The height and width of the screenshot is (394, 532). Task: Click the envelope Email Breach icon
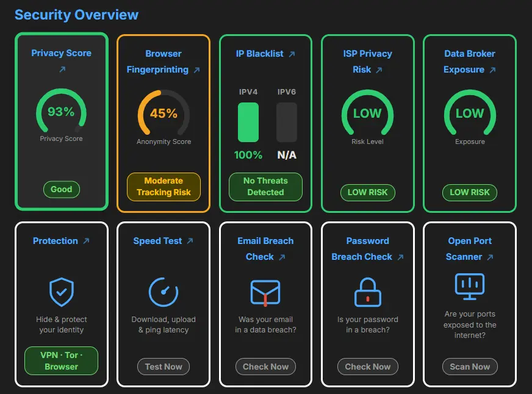(265, 293)
